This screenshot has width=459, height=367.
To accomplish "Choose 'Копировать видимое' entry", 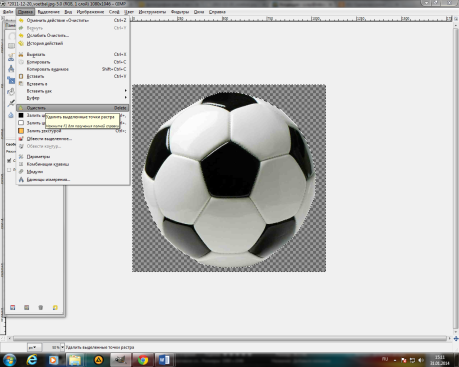I will pyautogui.click(x=73, y=69).
